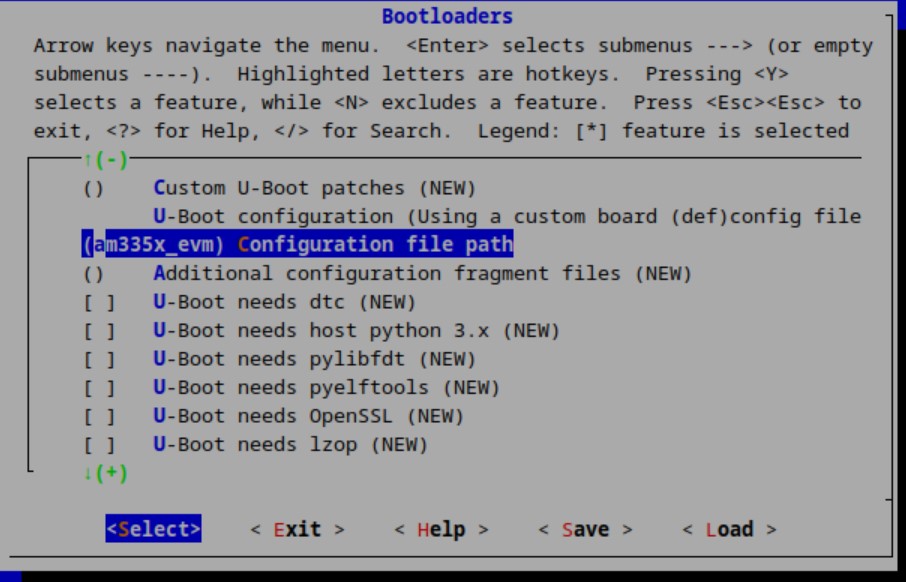Open Help from the bottom button bar
This screenshot has height=582, width=906.
coord(441,529)
